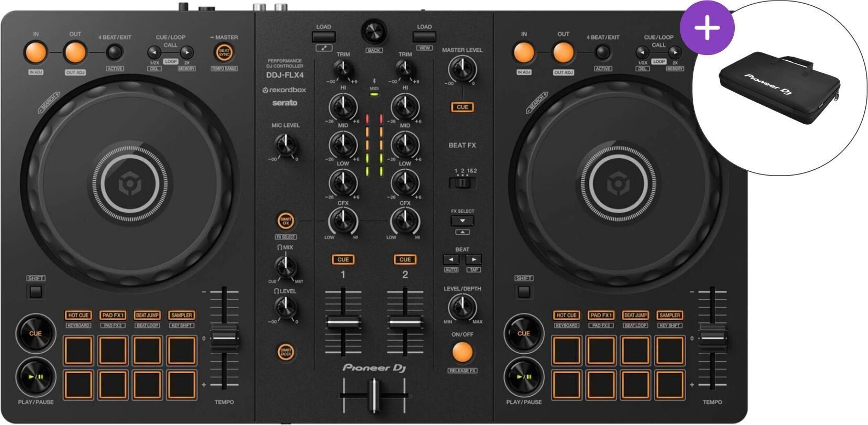This screenshot has width=868, height=425.
Task: Click the left deck orange IN loop button
Action: 36,52
